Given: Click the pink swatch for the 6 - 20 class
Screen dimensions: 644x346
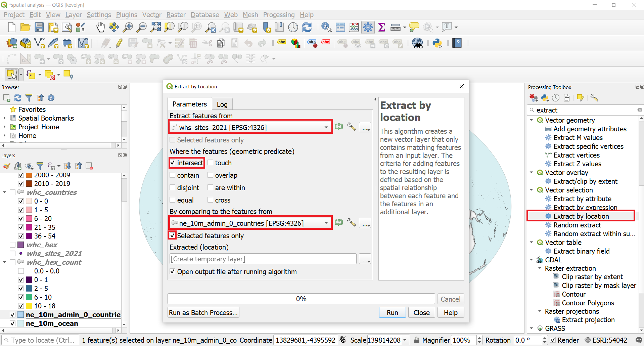Looking at the screenshot, I should 29,218.
